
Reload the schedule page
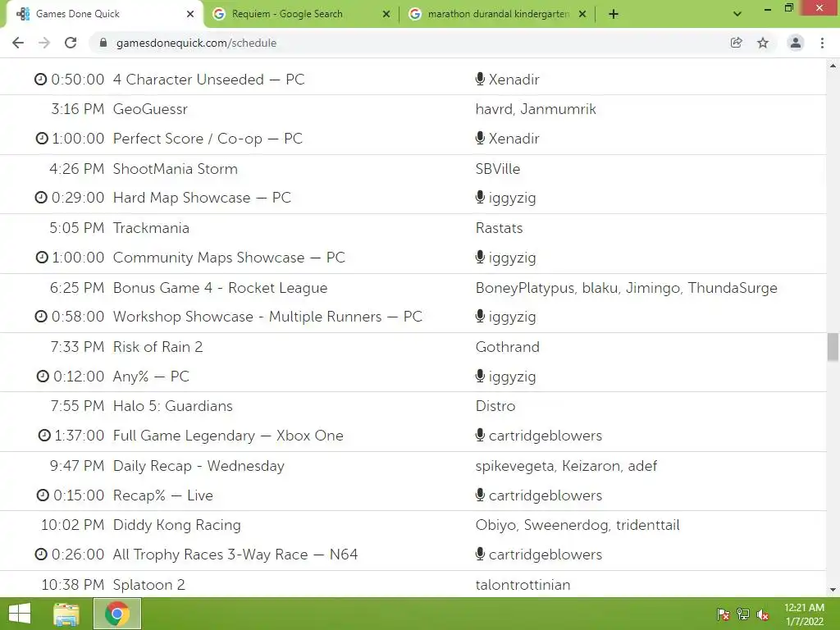(71, 43)
